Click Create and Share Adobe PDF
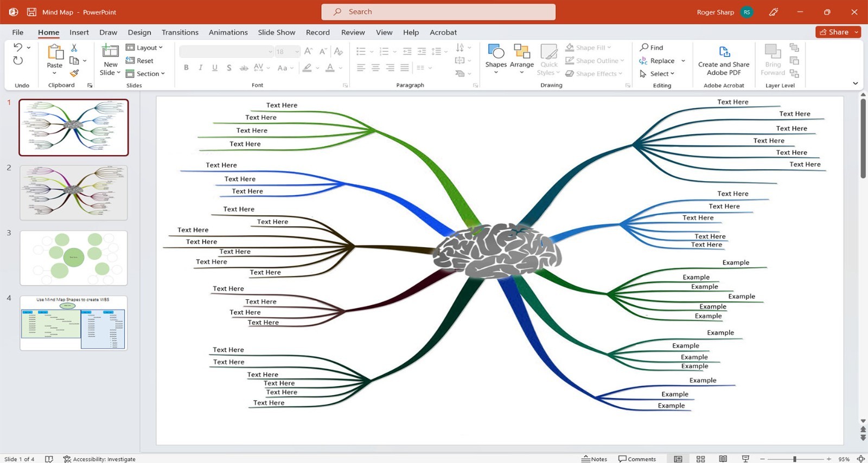The width and height of the screenshot is (868, 463). pos(724,60)
